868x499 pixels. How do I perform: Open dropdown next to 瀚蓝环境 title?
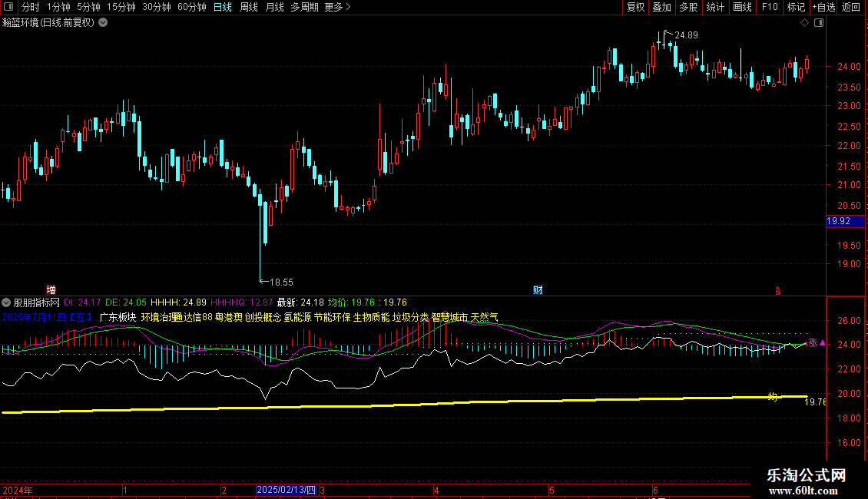pos(103,23)
